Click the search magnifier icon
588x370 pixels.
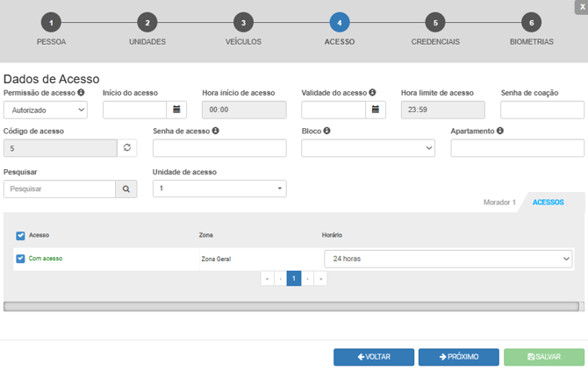(x=126, y=189)
